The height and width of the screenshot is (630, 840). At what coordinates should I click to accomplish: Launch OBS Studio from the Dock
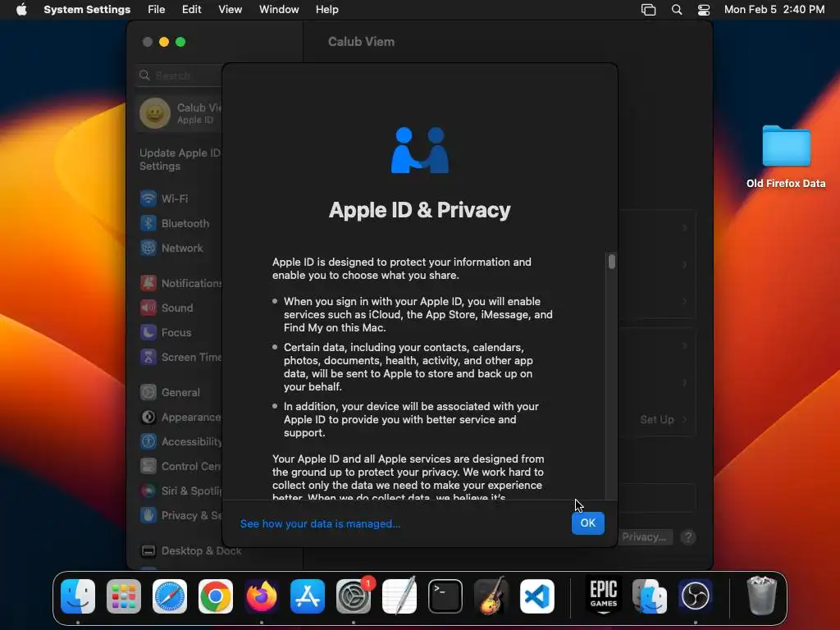click(696, 596)
